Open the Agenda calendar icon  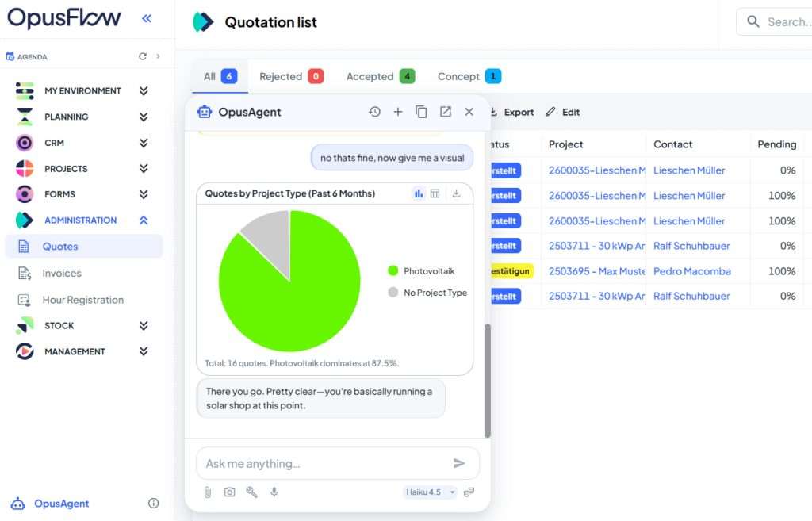click(x=10, y=56)
